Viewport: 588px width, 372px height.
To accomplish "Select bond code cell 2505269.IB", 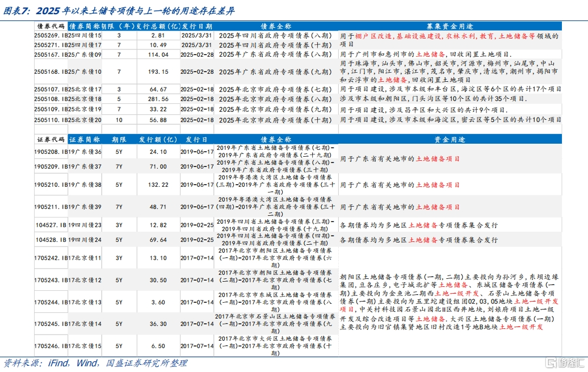I will point(51,35).
